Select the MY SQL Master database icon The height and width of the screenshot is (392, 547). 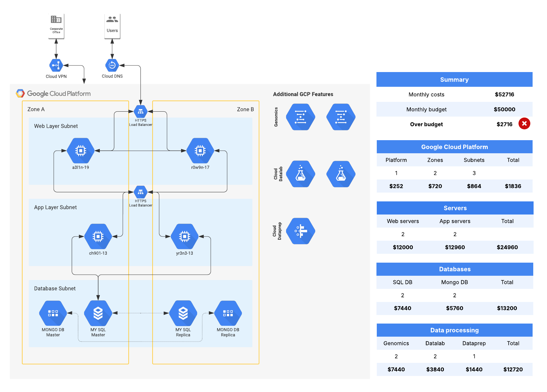(98, 313)
